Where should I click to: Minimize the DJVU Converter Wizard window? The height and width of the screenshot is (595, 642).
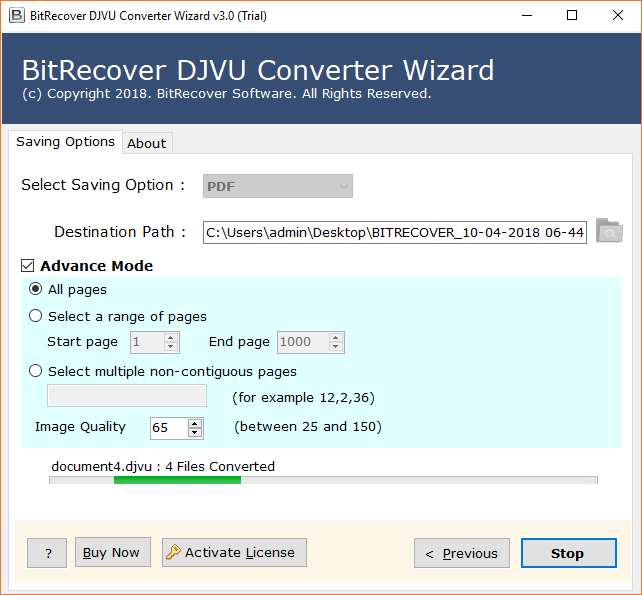pos(527,16)
